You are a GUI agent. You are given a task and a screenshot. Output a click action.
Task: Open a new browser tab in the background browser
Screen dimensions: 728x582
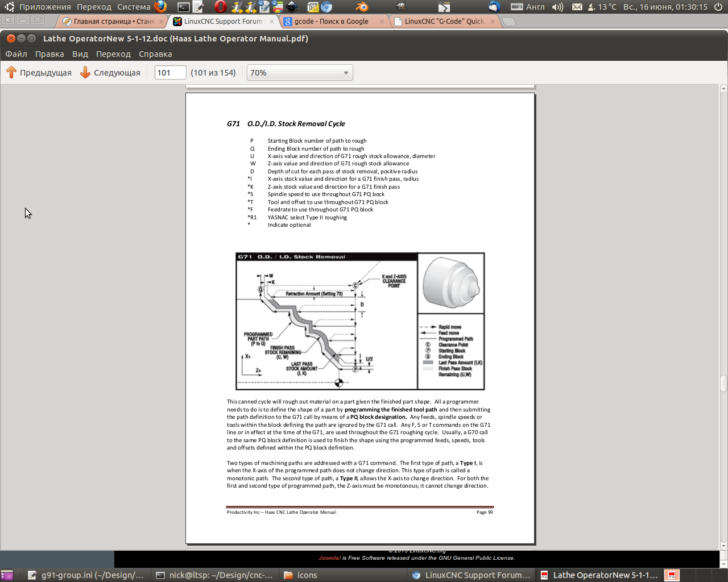tap(509, 22)
